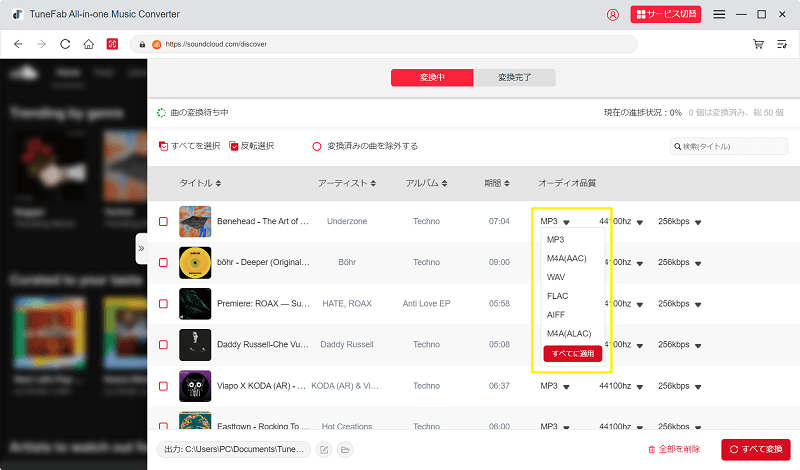The width and height of the screenshot is (800, 470).
Task: Click 09:00 duration of böhr track
Action: click(499, 262)
